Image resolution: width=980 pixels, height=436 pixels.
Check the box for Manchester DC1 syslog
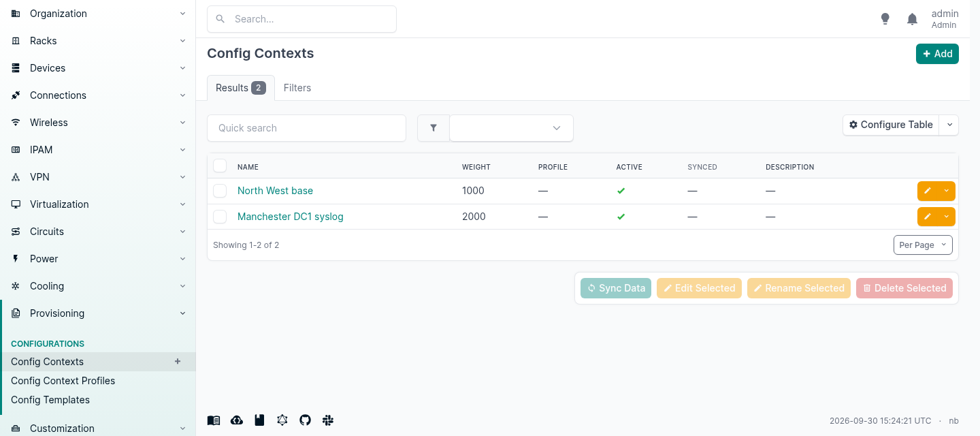(220, 217)
